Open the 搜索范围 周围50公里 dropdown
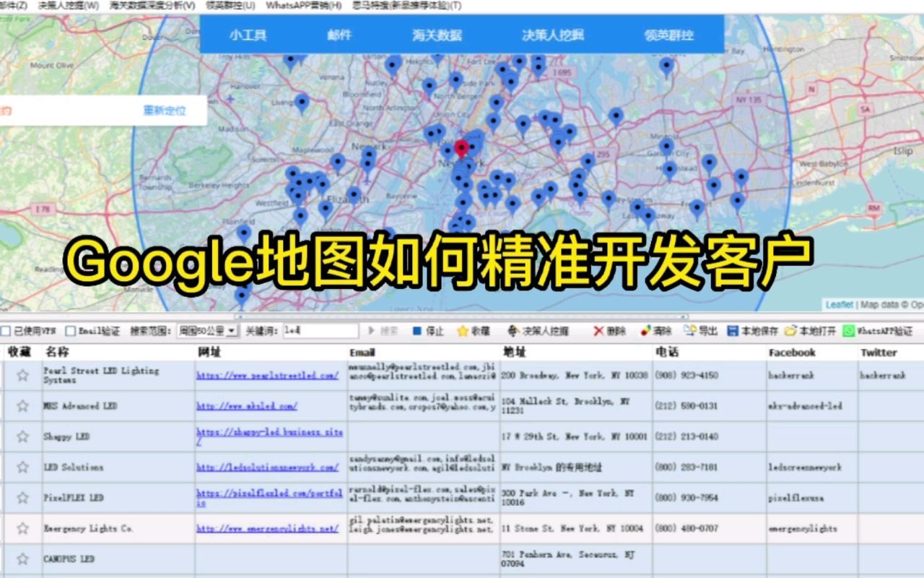Viewport: 924px width, 578px height. [208, 331]
